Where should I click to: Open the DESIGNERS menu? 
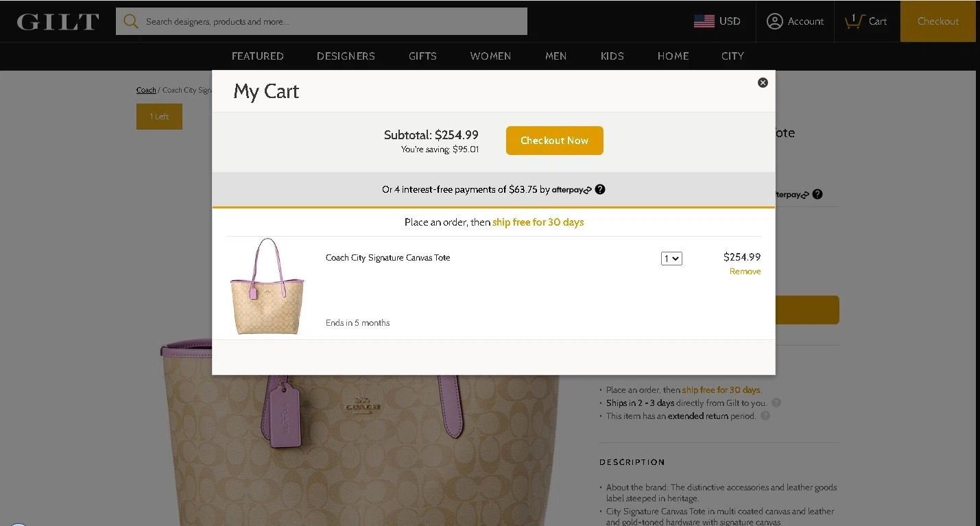(346, 56)
